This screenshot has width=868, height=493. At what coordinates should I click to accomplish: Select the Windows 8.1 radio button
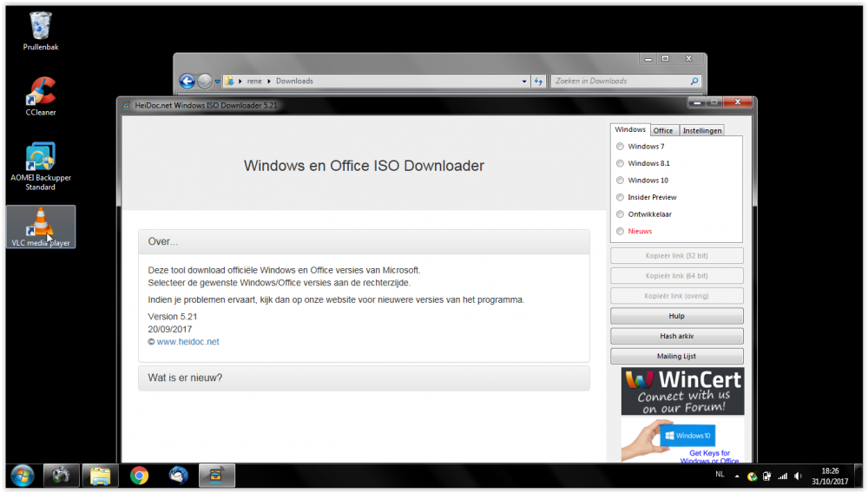click(620, 163)
